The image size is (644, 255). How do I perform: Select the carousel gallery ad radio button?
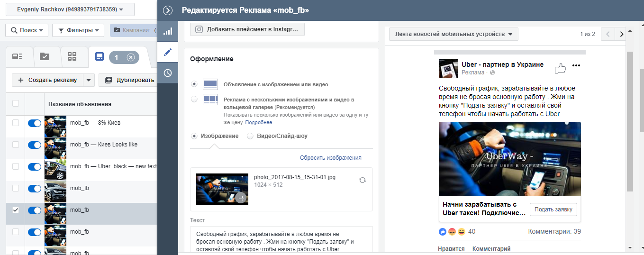pyautogui.click(x=194, y=99)
